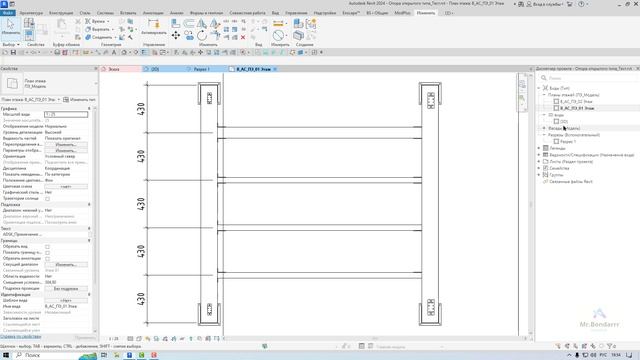Open the {3D} view in project browser

pos(564,122)
